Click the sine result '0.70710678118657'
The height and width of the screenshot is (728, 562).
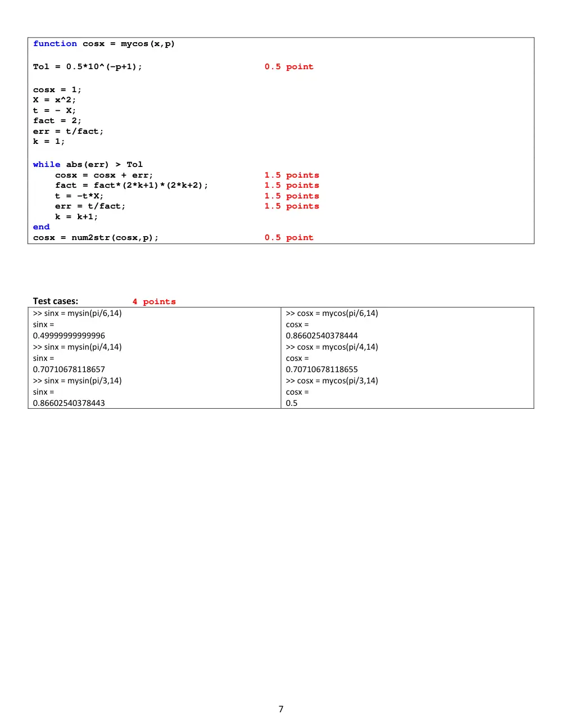click(69, 369)
